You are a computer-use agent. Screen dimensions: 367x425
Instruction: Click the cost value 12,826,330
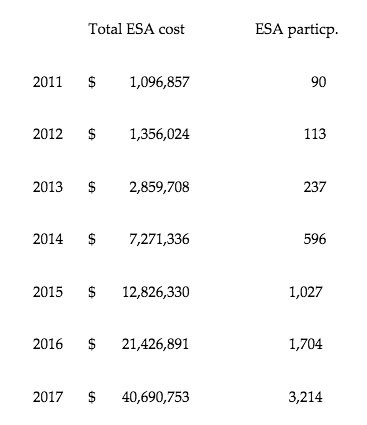156,292
